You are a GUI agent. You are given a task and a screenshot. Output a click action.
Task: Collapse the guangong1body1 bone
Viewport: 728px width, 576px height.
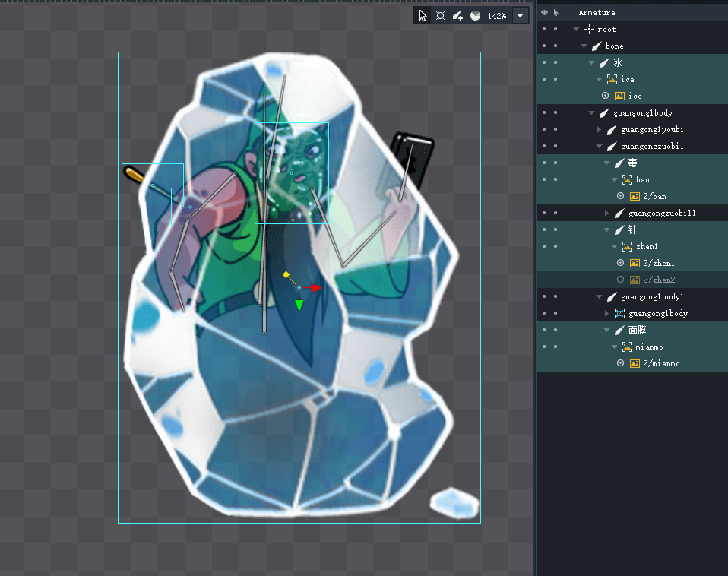pos(600,297)
